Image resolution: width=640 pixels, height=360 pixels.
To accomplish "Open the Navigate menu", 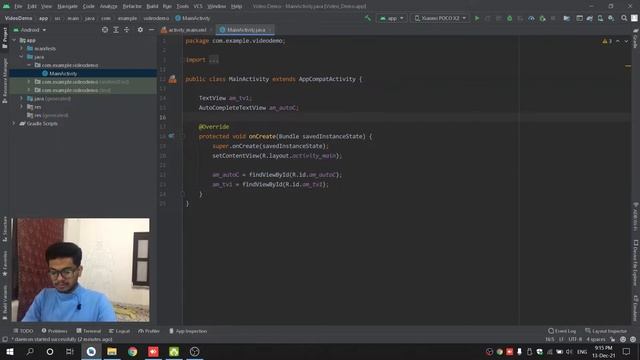I will click(67, 6).
